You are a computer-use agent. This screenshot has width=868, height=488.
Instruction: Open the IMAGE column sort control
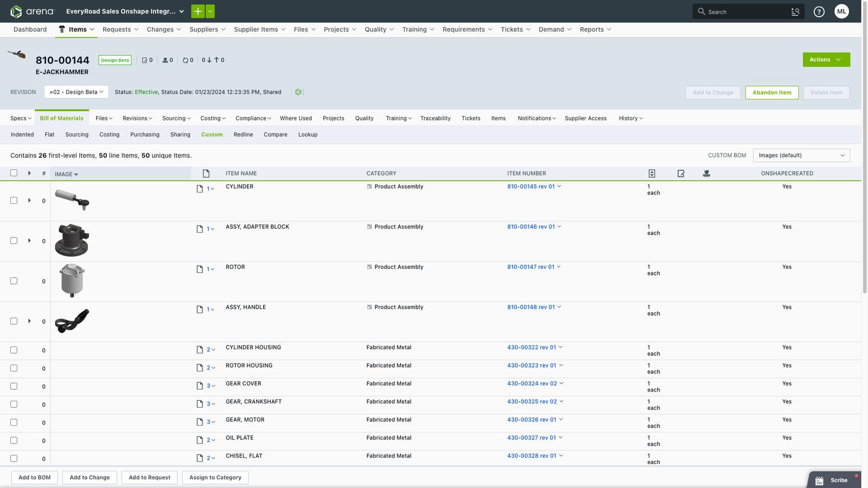coord(75,174)
